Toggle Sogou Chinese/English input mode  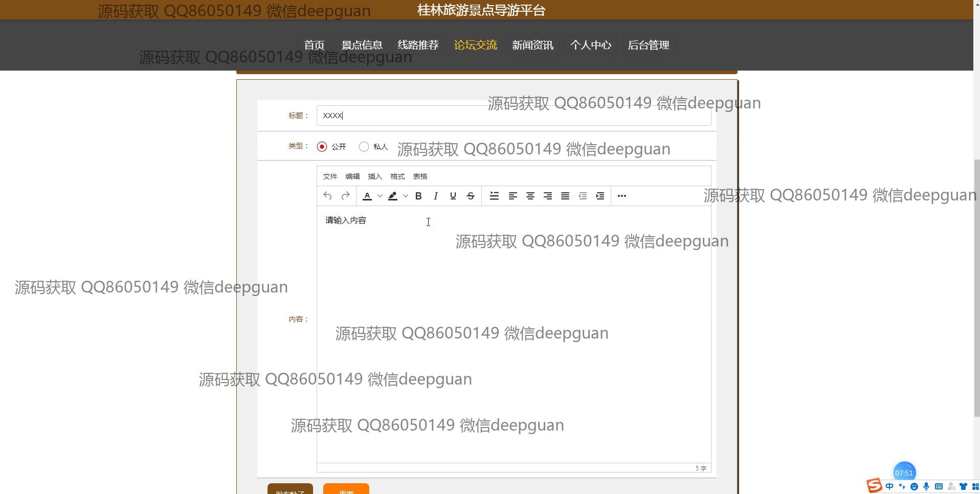point(889,486)
